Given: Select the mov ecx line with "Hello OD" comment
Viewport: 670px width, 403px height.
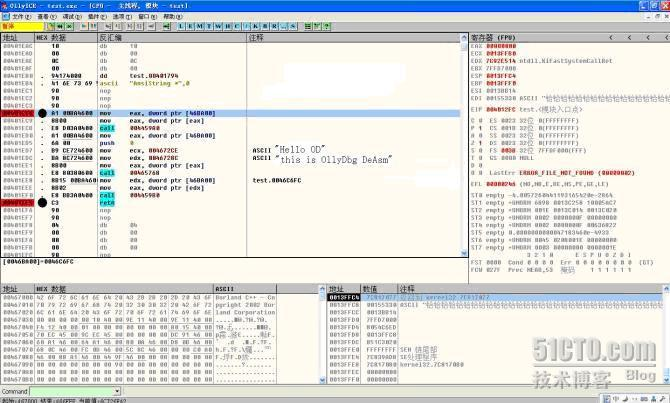Looking at the screenshot, I should [230, 150].
